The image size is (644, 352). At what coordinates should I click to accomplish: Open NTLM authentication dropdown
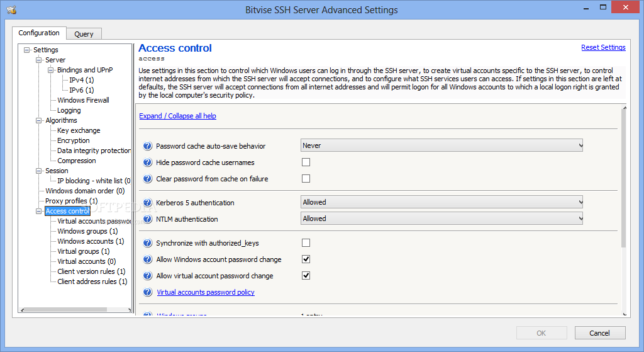tap(441, 219)
